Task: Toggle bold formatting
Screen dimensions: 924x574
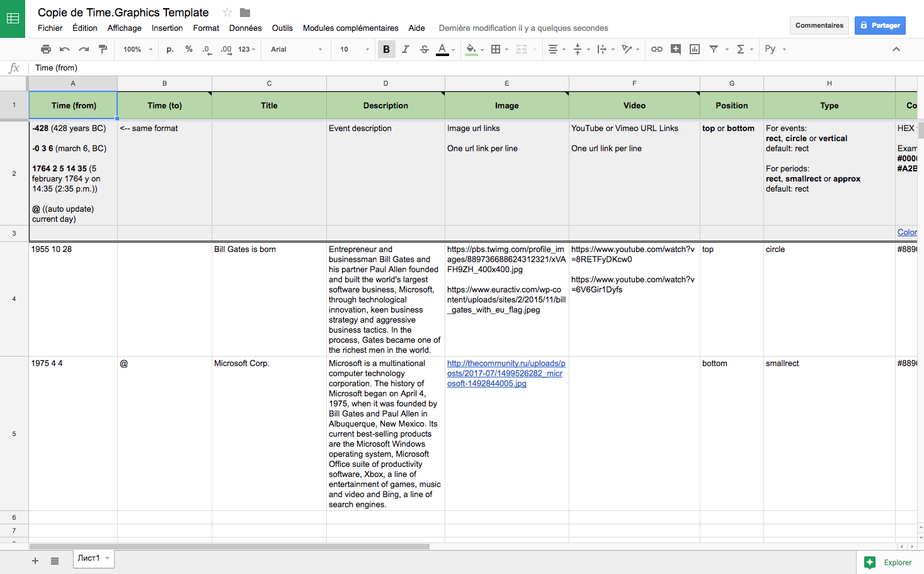Action: point(386,49)
